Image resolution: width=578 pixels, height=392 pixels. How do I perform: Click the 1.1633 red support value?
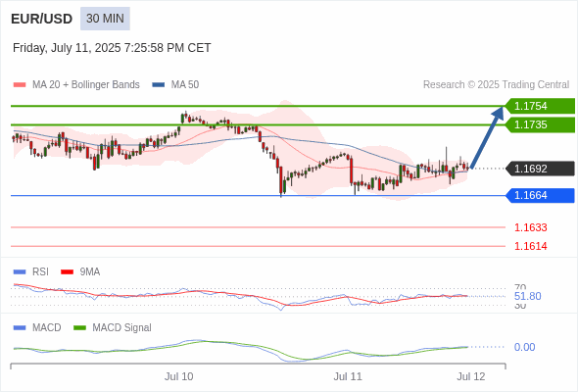(530, 227)
